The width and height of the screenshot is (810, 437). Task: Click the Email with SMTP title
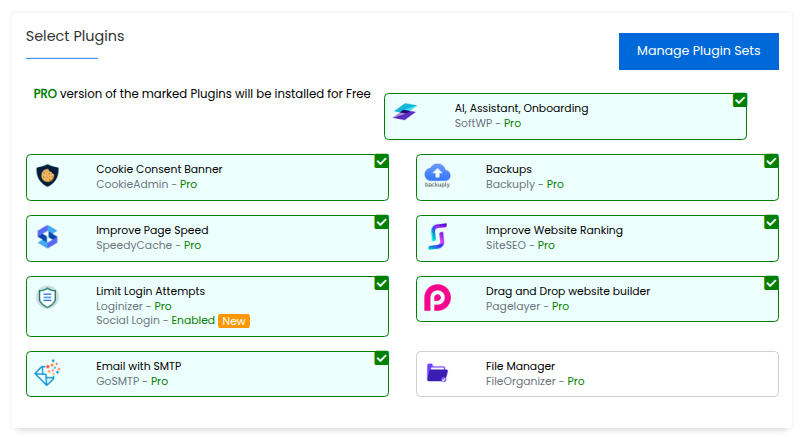click(138, 366)
